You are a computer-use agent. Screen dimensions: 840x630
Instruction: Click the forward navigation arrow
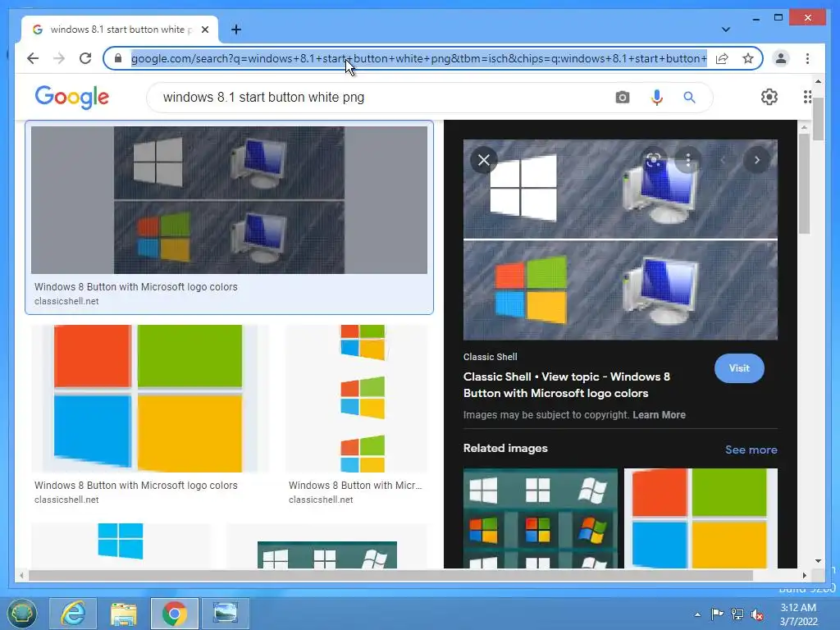59,58
